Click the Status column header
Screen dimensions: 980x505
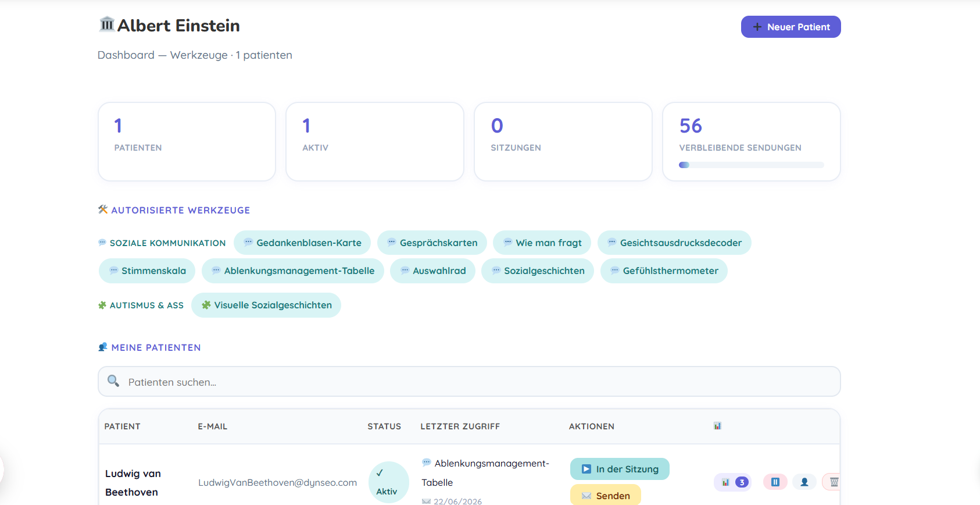pyautogui.click(x=384, y=426)
